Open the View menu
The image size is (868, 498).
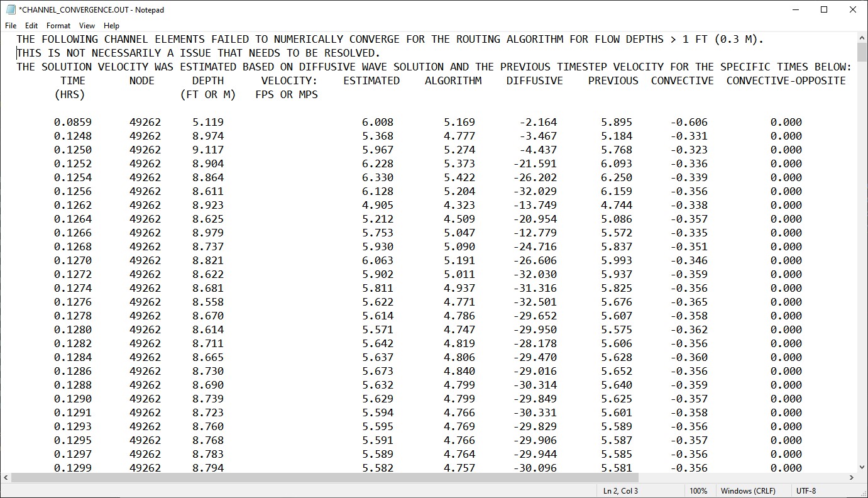87,26
